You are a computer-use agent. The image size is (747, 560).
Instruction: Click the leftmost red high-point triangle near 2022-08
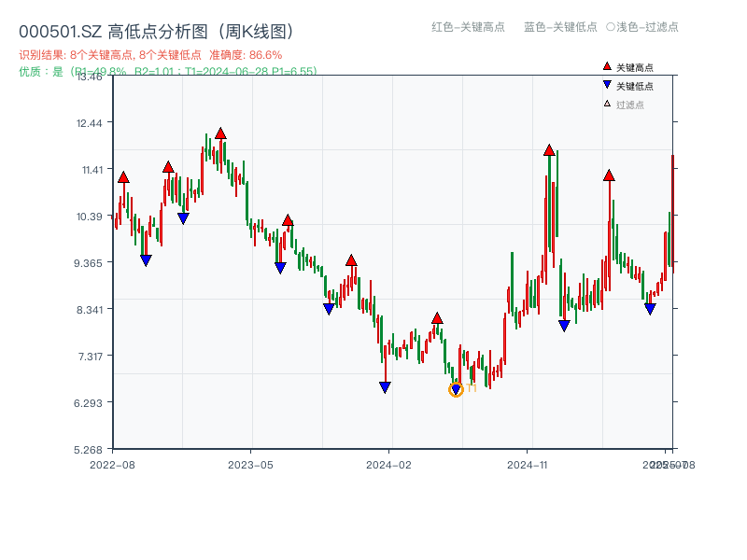pos(121,175)
